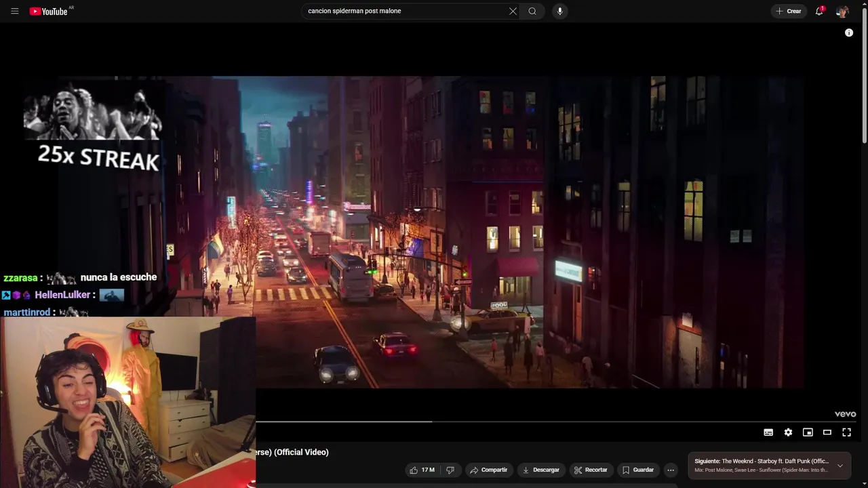Open the Compartir share dialog
This screenshot has height=488, width=868.
(489, 470)
